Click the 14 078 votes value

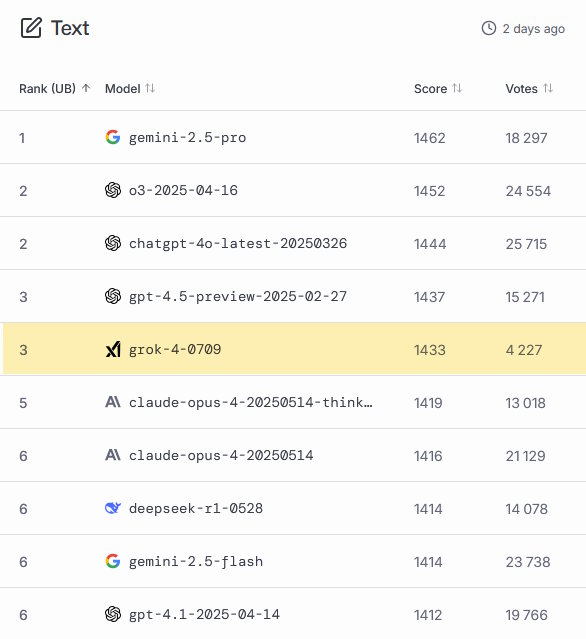coord(527,509)
